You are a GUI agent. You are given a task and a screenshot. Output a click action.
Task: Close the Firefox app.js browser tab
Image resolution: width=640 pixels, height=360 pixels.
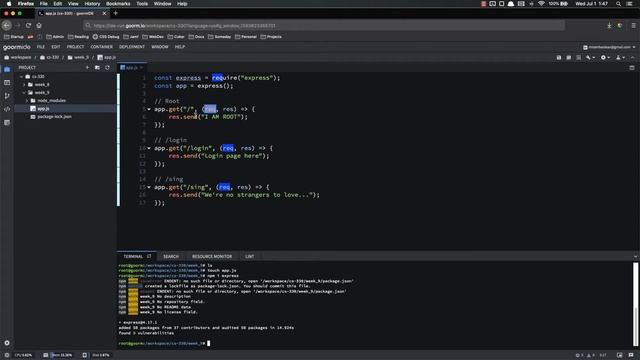click(104, 13)
